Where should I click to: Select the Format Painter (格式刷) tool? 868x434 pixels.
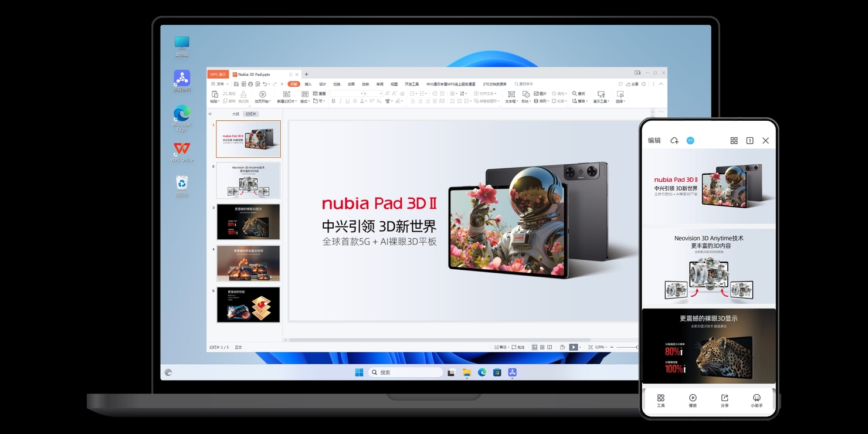pyautogui.click(x=243, y=97)
